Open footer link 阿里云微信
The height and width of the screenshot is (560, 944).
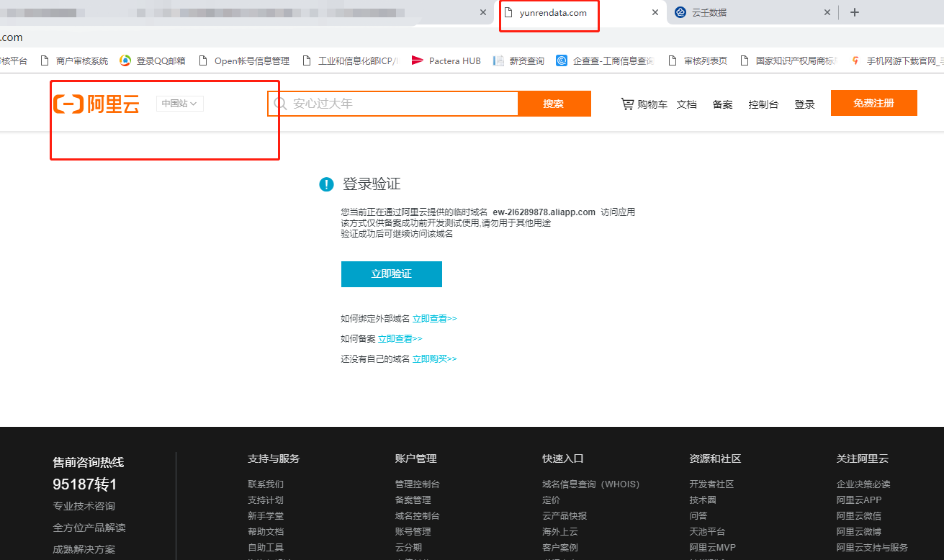tap(859, 516)
